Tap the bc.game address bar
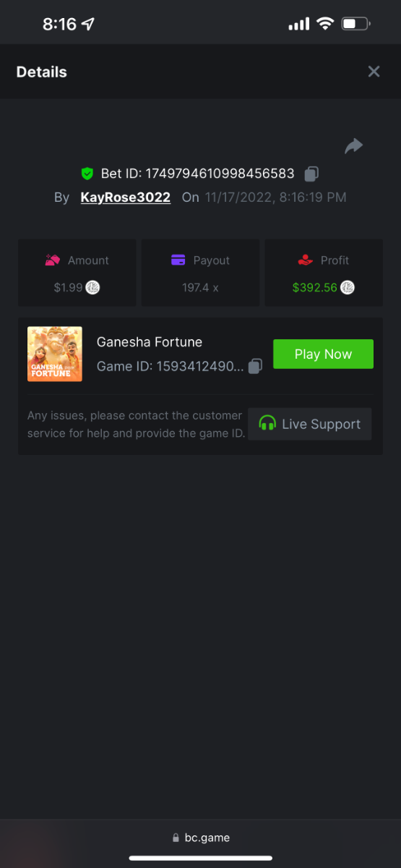Screen dimensions: 401x868 [201, 838]
